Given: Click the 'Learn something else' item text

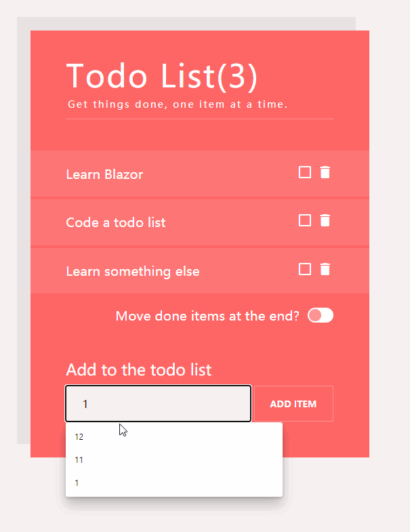Looking at the screenshot, I should pos(133,271).
